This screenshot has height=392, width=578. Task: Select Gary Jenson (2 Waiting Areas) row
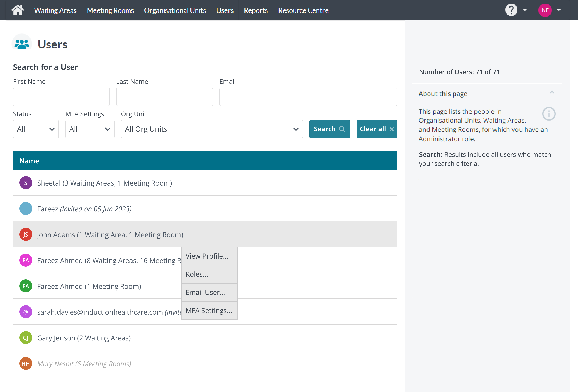(x=205, y=338)
